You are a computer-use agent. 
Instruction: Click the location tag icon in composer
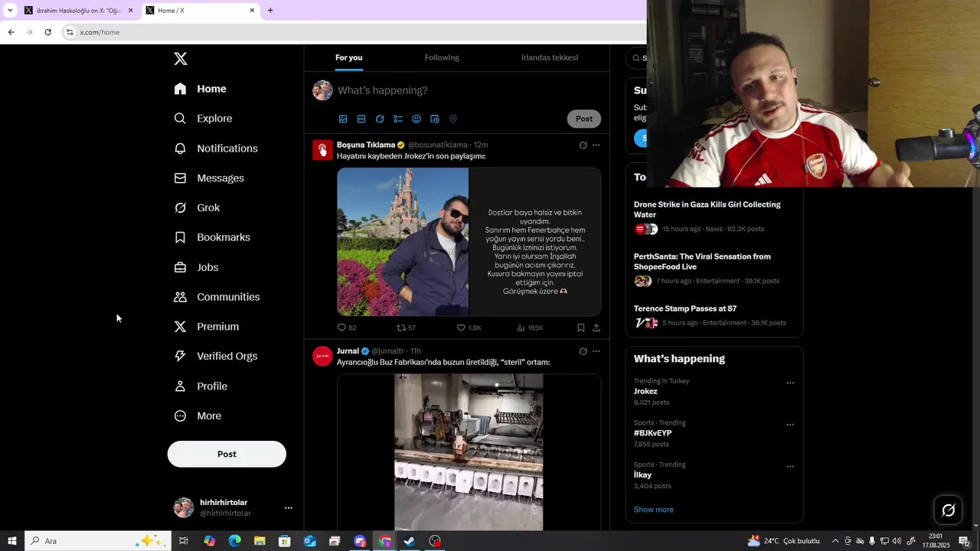453,119
